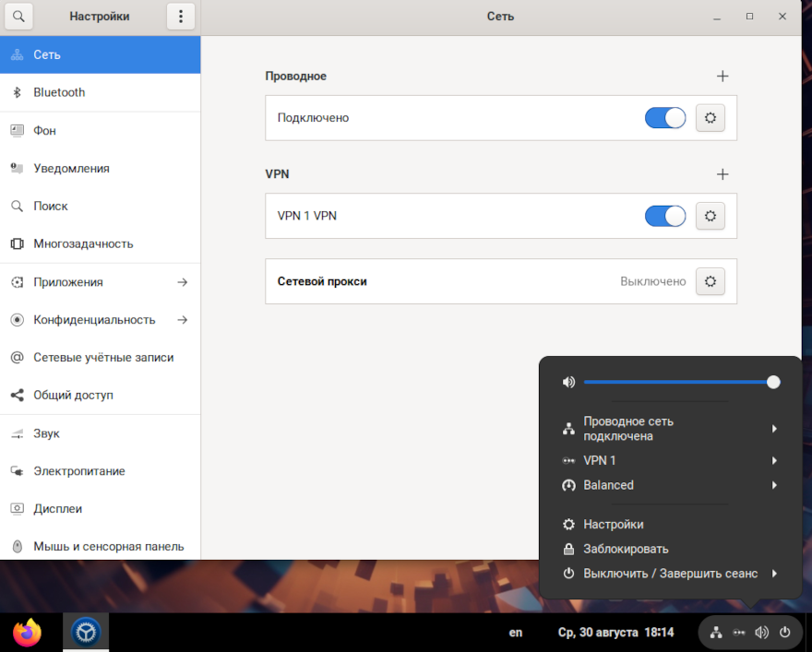The height and width of the screenshot is (652, 812).
Task: Open network proxy gear settings
Action: click(710, 281)
